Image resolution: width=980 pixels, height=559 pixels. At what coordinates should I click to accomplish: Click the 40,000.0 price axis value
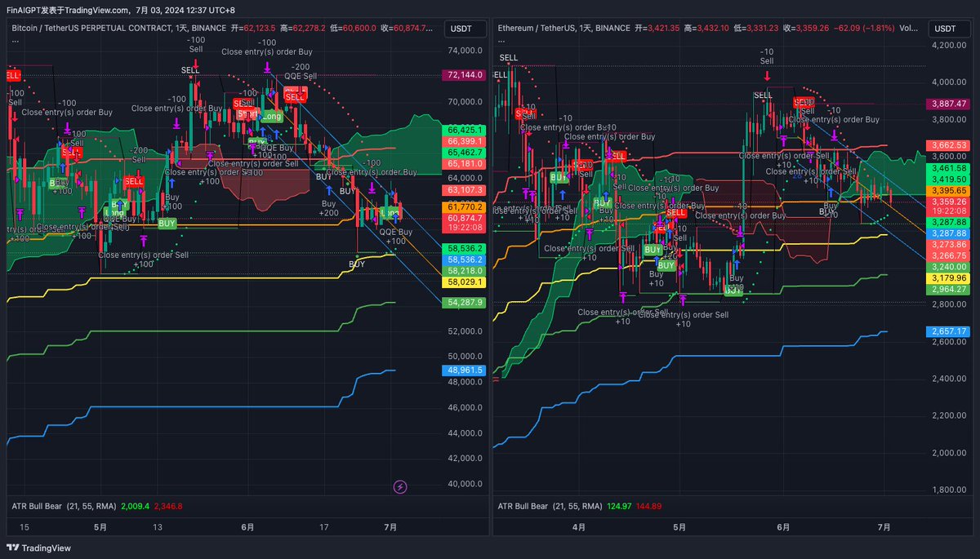click(x=465, y=483)
